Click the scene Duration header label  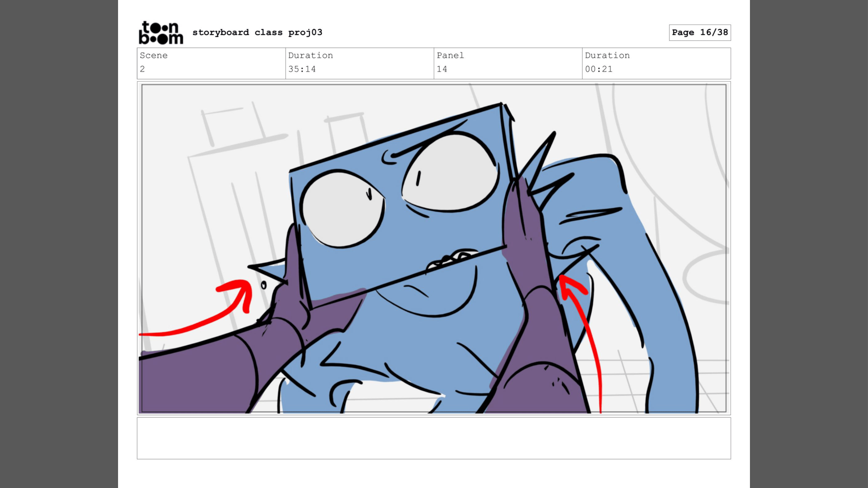[310, 56]
